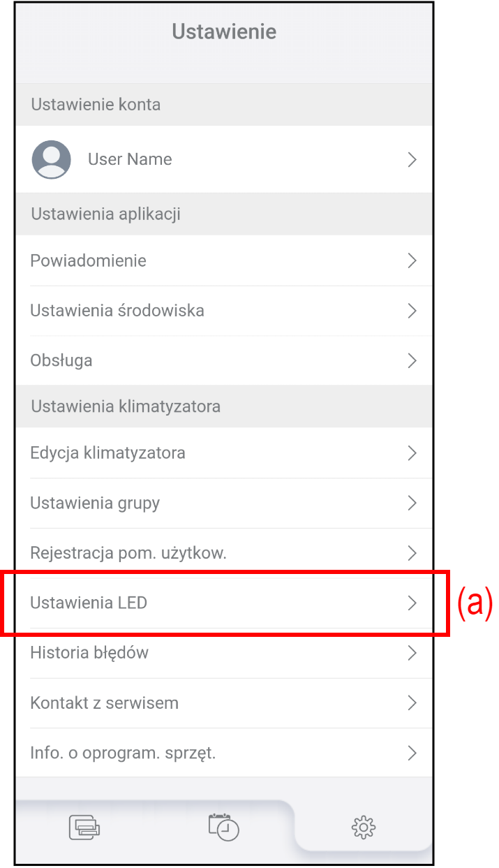The height and width of the screenshot is (868, 499).
Task: Select the Obsługa list item
Action: [x=61, y=361]
